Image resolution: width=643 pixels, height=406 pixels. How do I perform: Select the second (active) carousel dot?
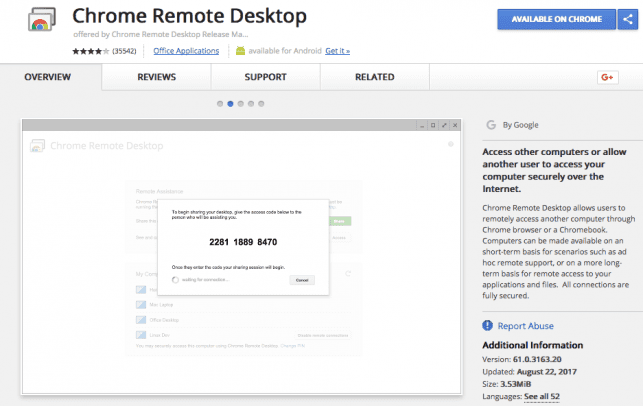pos(230,104)
